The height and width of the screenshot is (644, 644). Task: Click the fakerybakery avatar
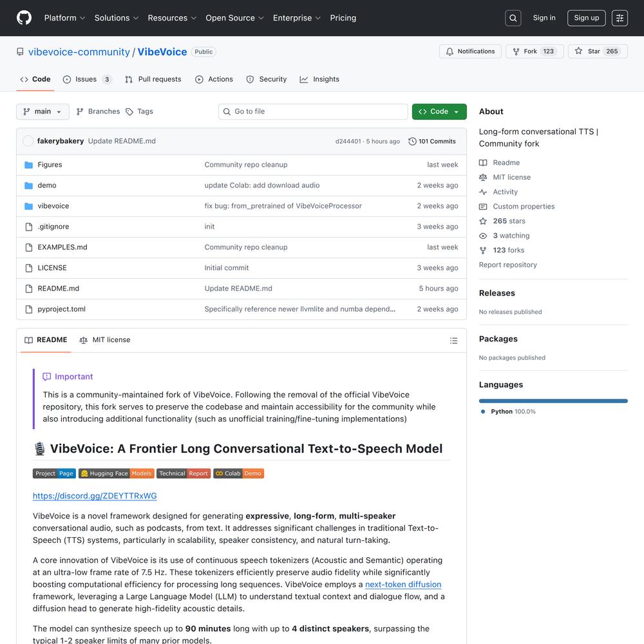point(28,141)
